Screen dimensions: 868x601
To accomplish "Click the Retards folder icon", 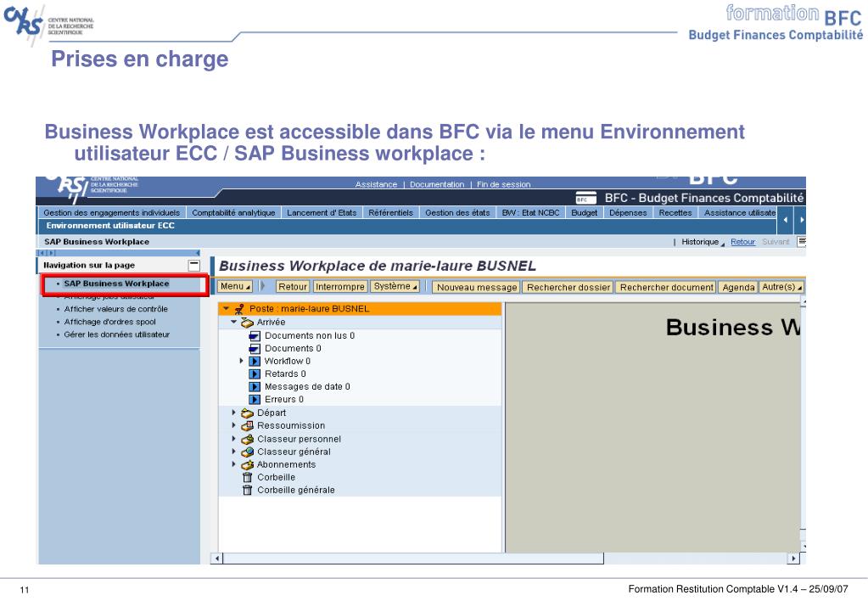I will [254, 374].
